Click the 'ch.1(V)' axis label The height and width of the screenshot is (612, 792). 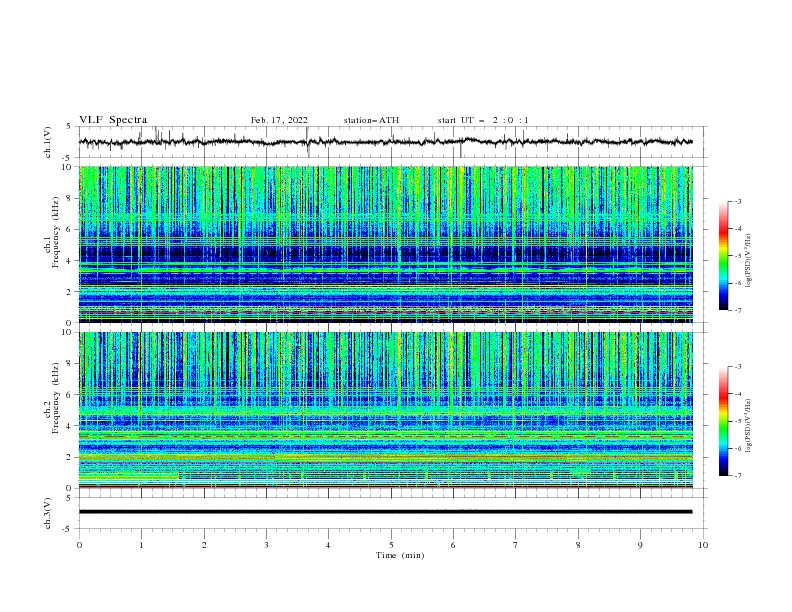point(48,142)
